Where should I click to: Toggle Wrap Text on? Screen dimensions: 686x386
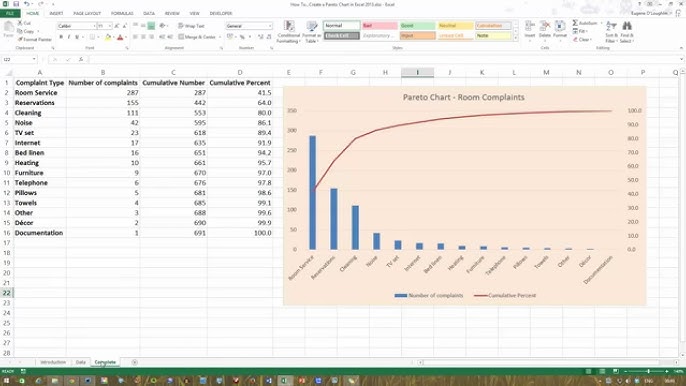(191, 26)
